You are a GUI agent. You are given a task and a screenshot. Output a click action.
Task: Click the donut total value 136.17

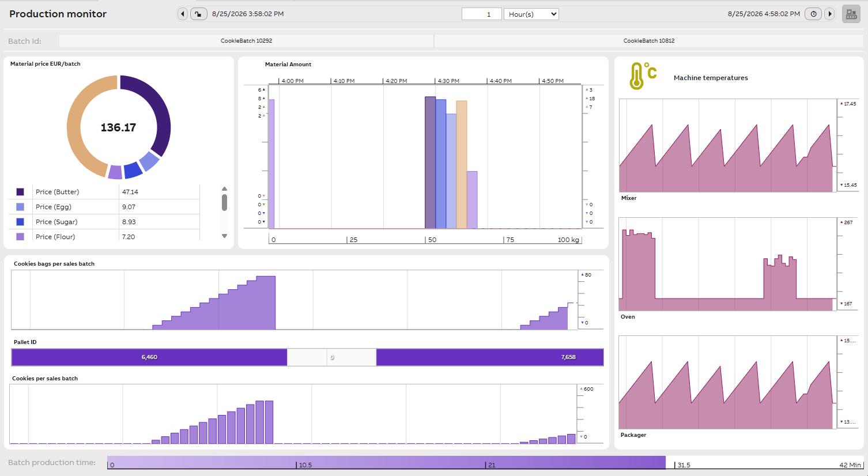[x=118, y=127]
